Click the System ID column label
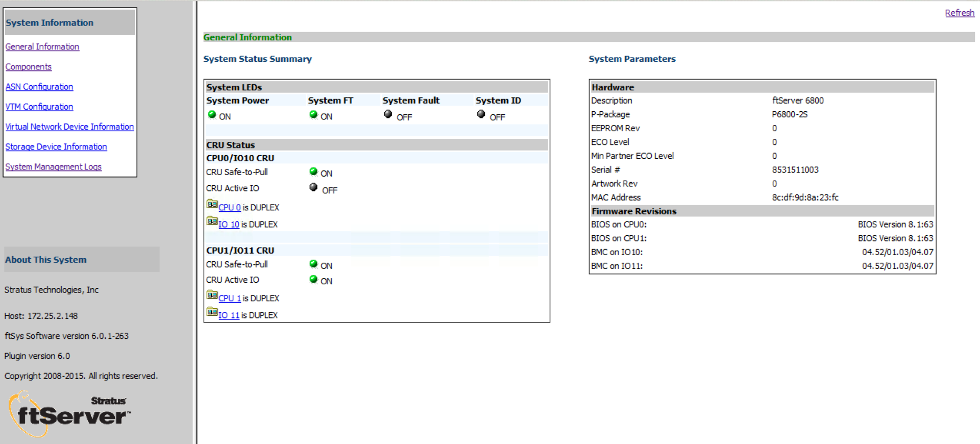The image size is (980, 444). [498, 101]
